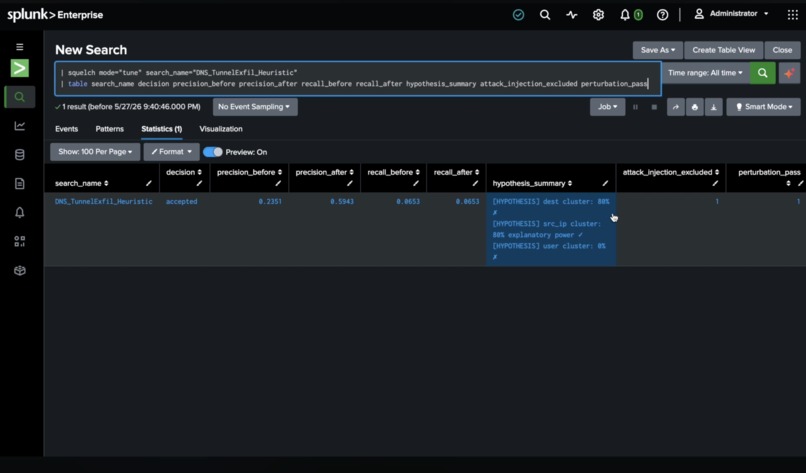Click the Create Table View button
The width and height of the screenshot is (806, 473).
(x=723, y=50)
